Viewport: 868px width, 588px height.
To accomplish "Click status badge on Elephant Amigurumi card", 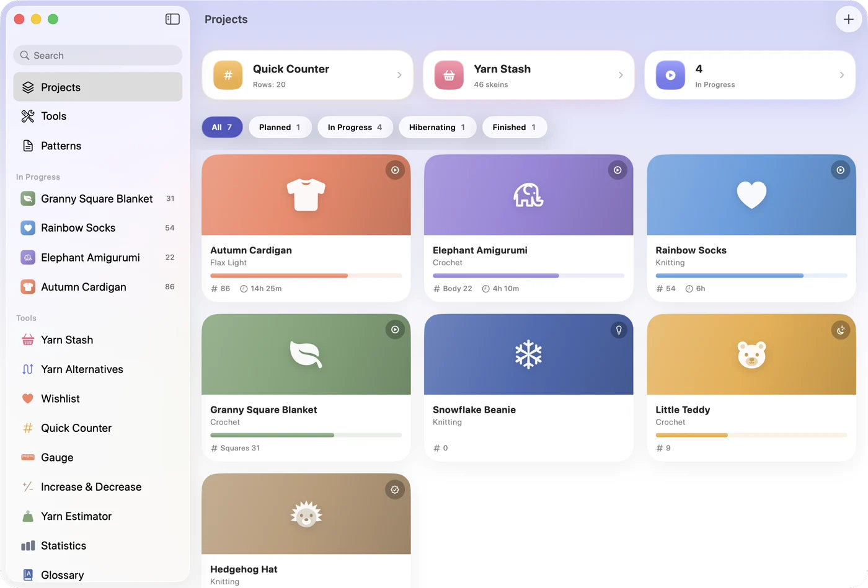I will pyautogui.click(x=618, y=170).
